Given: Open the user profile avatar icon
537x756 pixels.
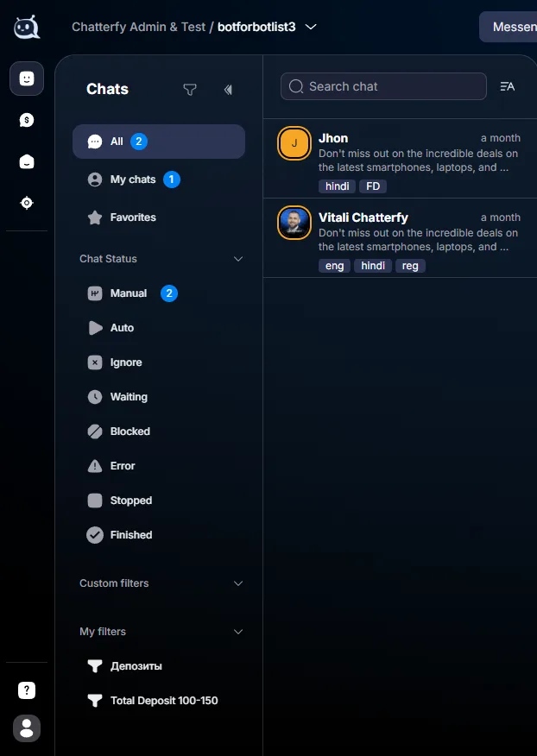Looking at the screenshot, I should (x=27, y=728).
